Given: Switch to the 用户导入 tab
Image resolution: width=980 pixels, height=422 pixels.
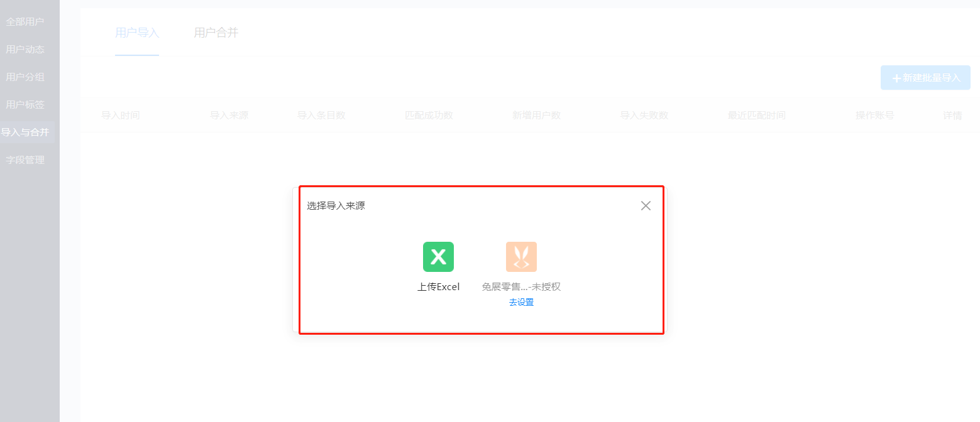Looking at the screenshot, I should click(x=137, y=33).
